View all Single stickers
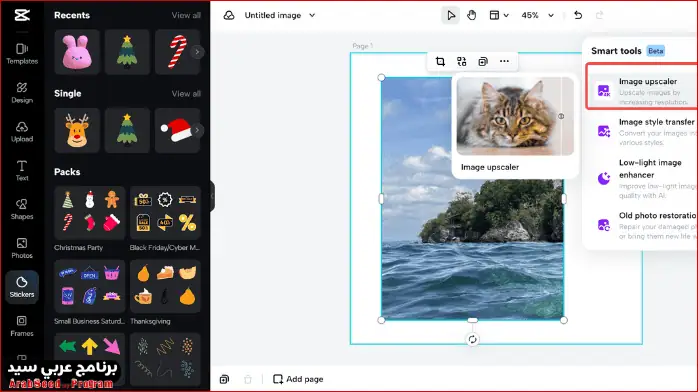This screenshot has height=392, width=698. (186, 93)
